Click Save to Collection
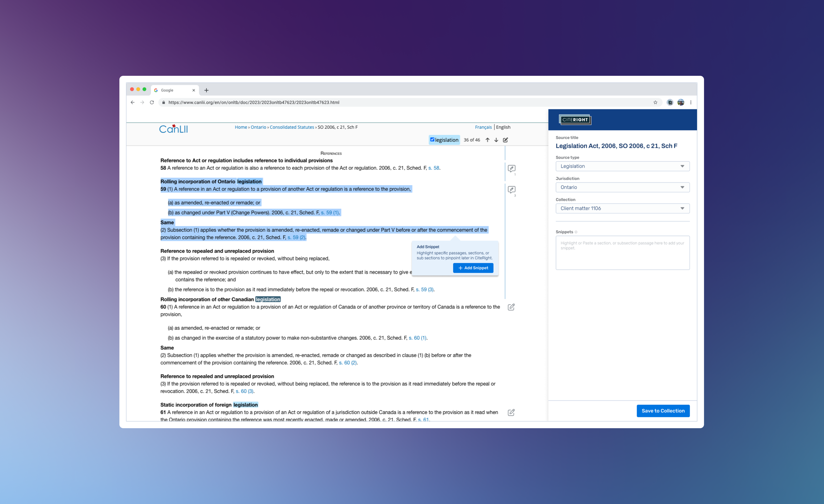The width and height of the screenshot is (824, 504). [x=663, y=411]
